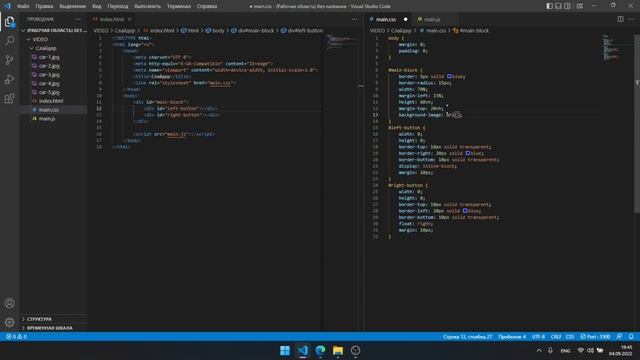The width and height of the screenshot is (640, 360).
Task: Open Run and Debug view
Action: tap(9, 79)
